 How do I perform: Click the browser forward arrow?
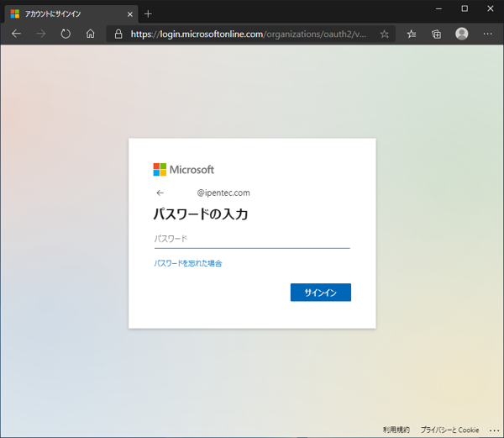tap(41, 34)
